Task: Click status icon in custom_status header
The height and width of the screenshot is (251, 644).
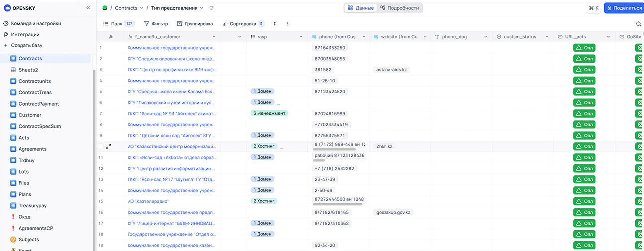Action: coord(499,37)
